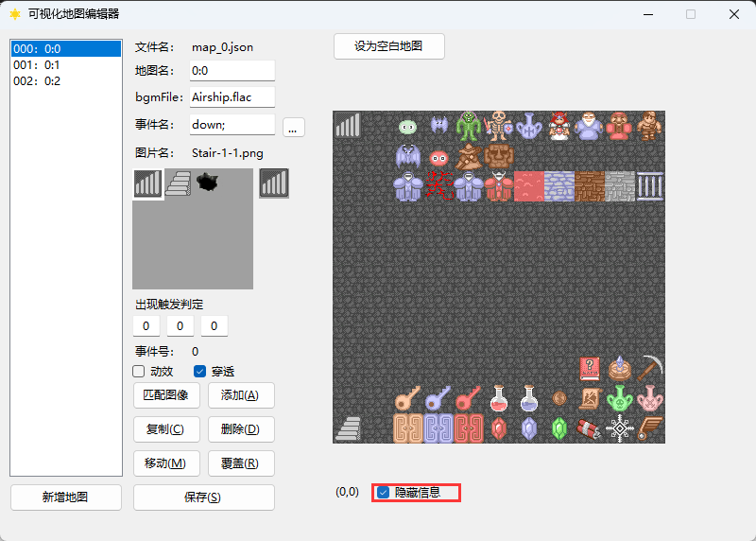
Task: Click the 删除(D) button
Action: [x=241, y=429]
